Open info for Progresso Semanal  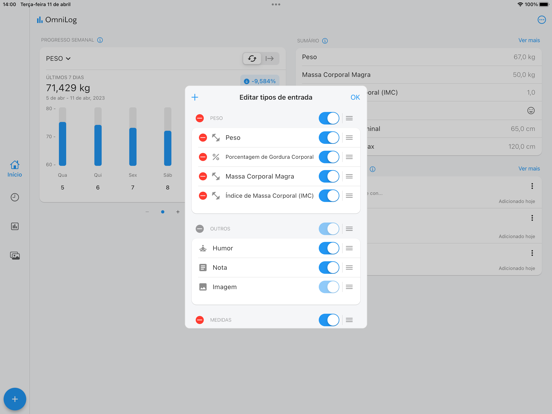(x=100, y=40)
